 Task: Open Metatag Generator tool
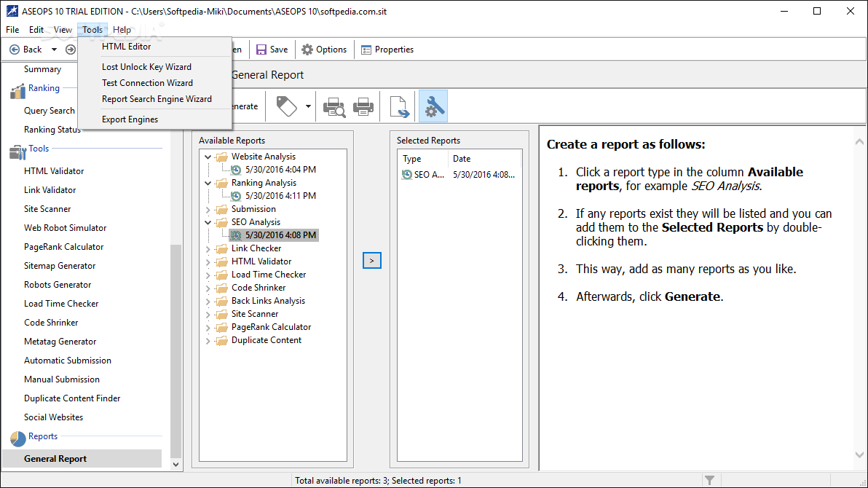click(x=60, y=342)
